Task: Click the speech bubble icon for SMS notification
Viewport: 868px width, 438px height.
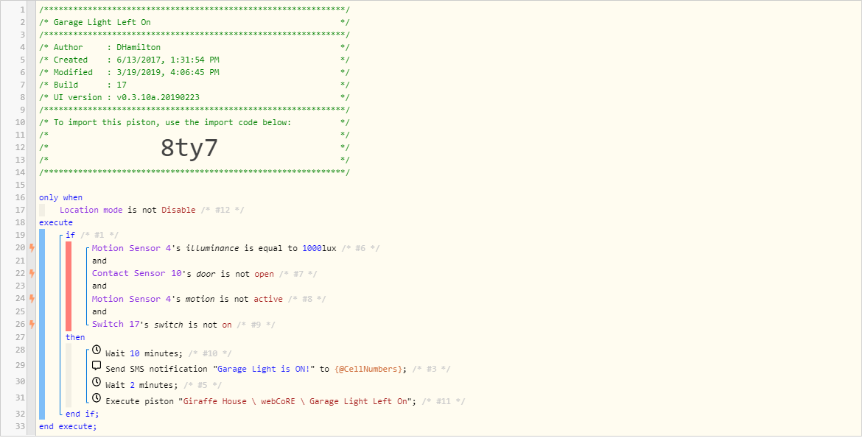Action: [97, 366]
